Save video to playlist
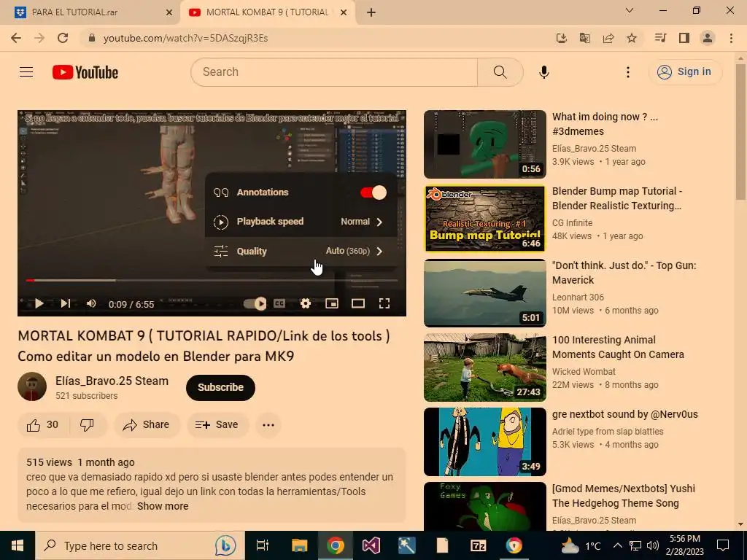 (x=217, y=425)
